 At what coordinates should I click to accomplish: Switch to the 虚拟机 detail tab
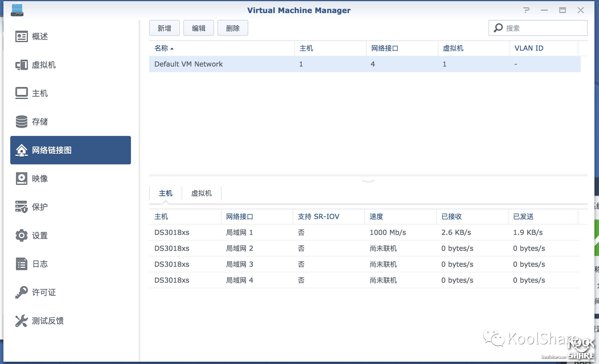click(201, 193)
